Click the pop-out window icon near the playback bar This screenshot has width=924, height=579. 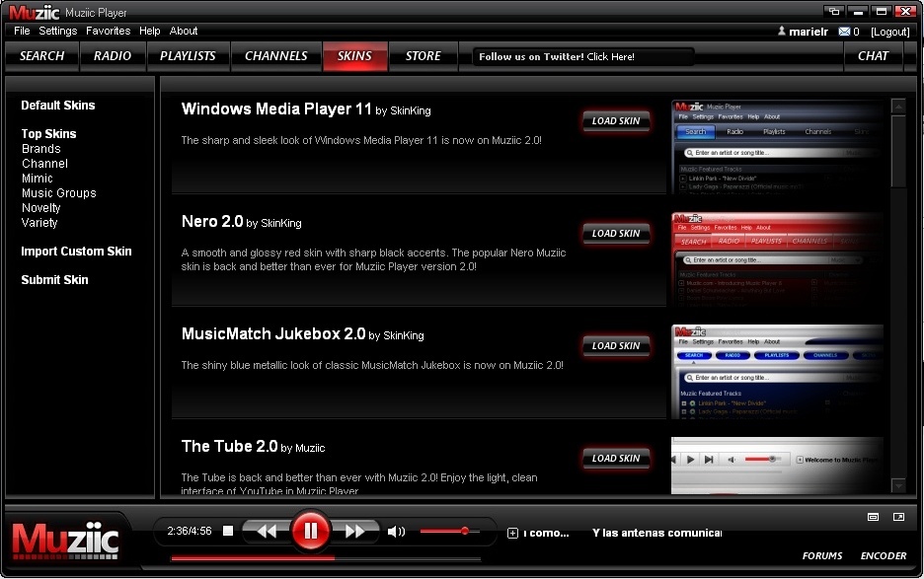click(x=897, y=516)
